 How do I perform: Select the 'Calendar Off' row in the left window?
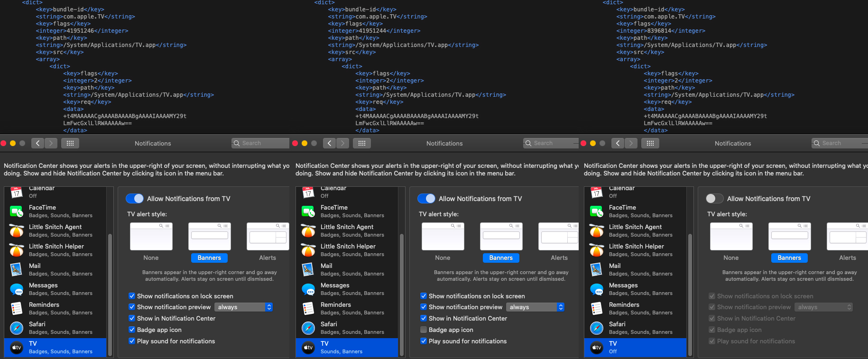[x=55, y=193]
